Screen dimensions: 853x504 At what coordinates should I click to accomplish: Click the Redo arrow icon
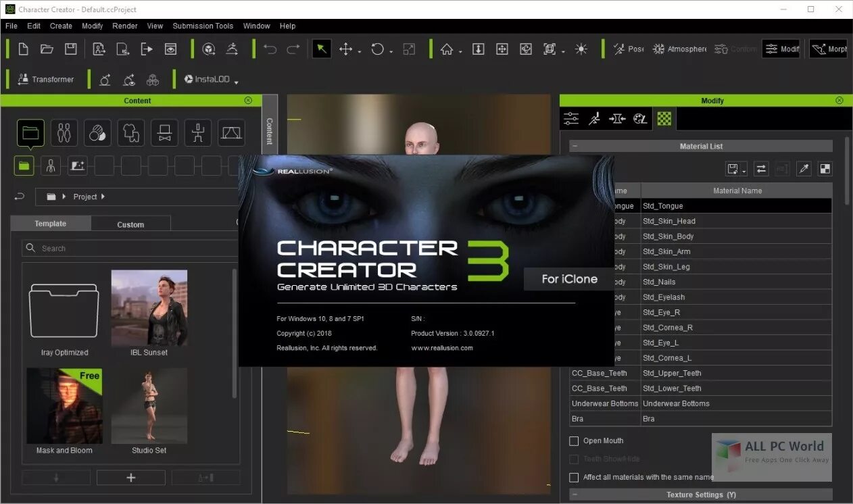click(293, 49)
